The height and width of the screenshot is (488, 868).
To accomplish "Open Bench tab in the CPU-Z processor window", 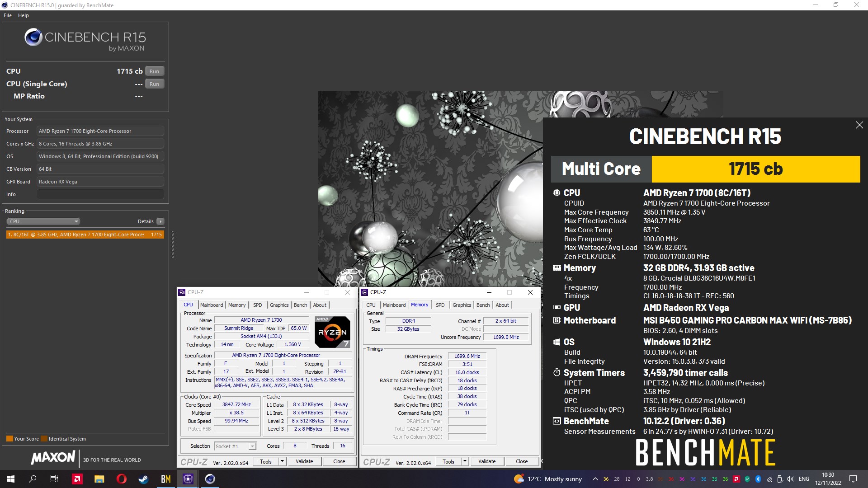I will (x=300, y=305).
